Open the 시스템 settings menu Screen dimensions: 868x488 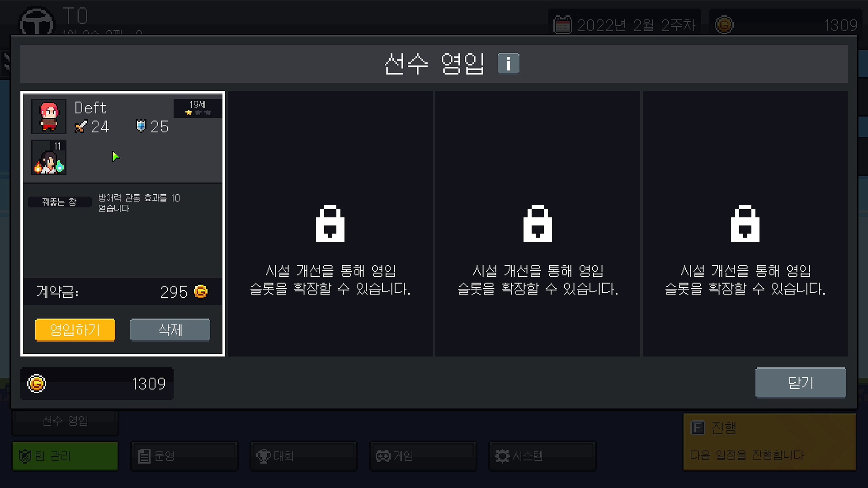pyautogui.click(x=542, y=456)
